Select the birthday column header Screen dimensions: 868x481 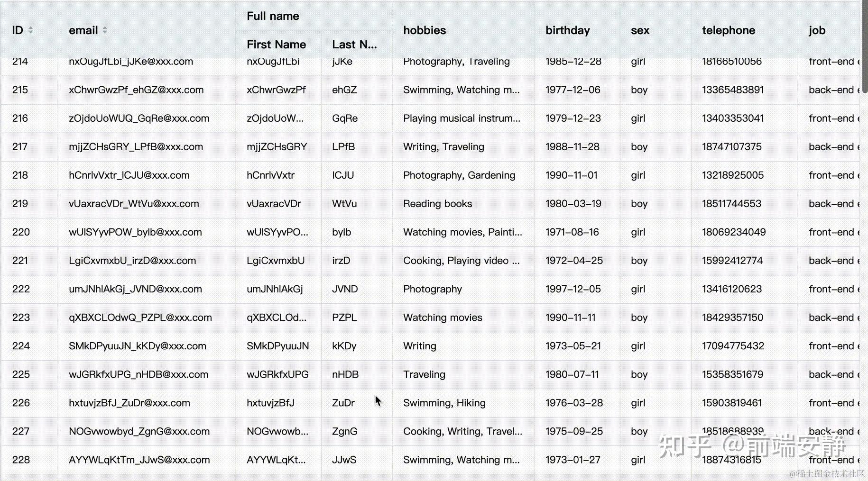567,30
